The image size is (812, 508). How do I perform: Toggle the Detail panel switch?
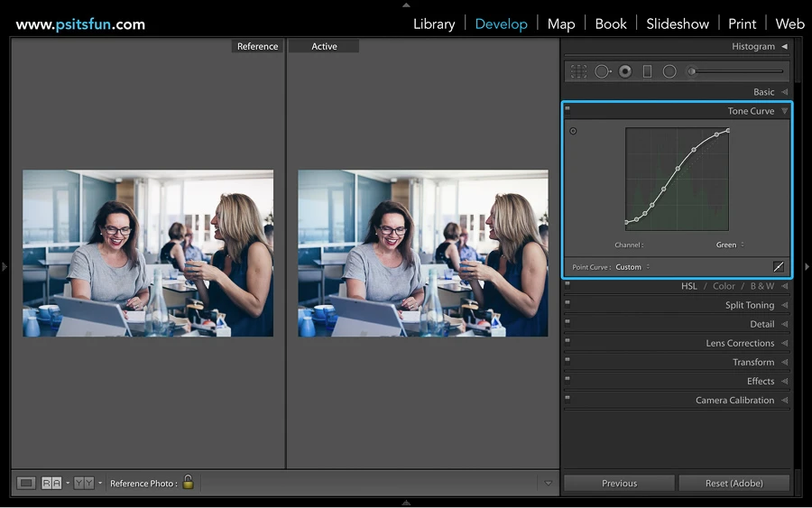(567, 322)
